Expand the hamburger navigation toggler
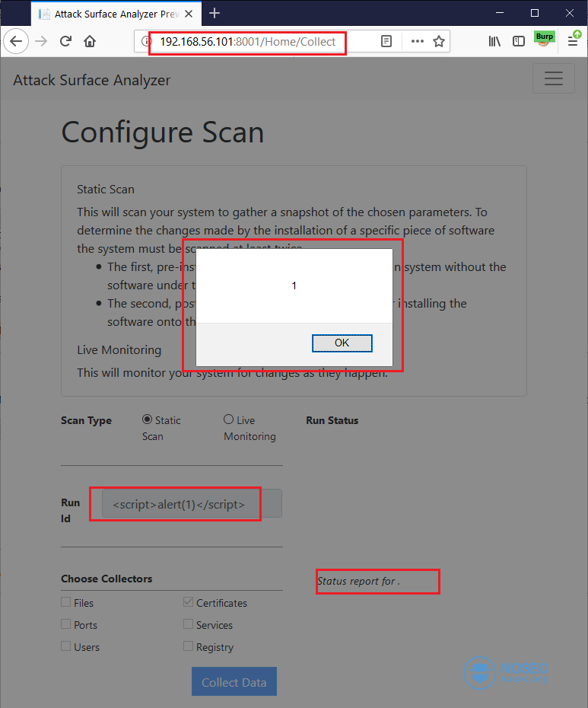 [x=553, y=78]
